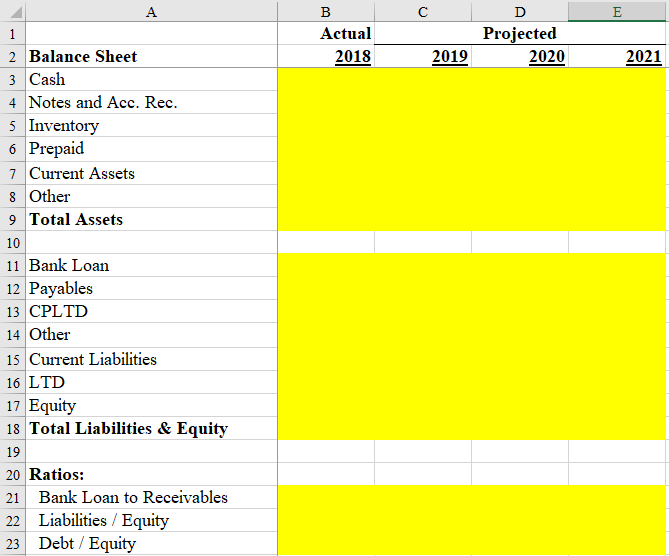Click 'Notes and Acc. Rec.' cell
This screenshot has width=669, height=556.
tap(151, 102)
